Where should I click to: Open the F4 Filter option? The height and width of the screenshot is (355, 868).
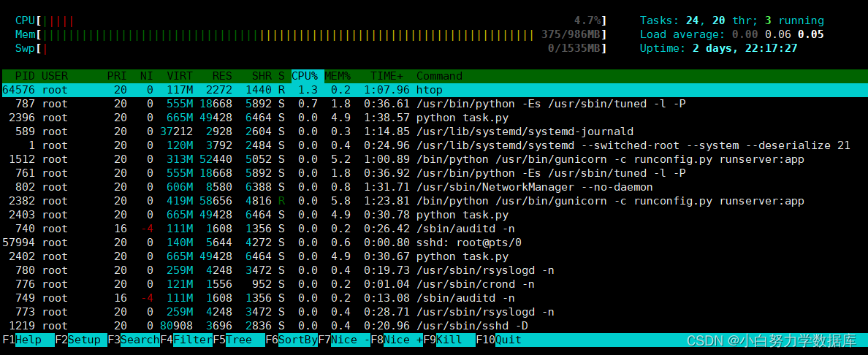186,340
